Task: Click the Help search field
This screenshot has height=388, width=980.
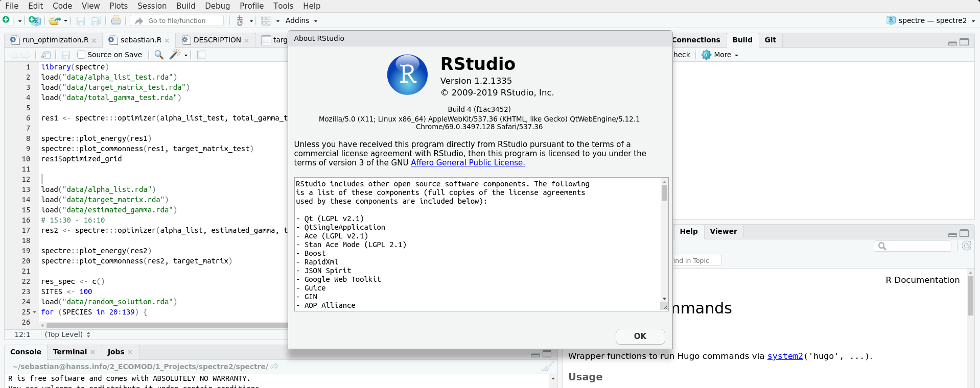Action: coord(913,246)
